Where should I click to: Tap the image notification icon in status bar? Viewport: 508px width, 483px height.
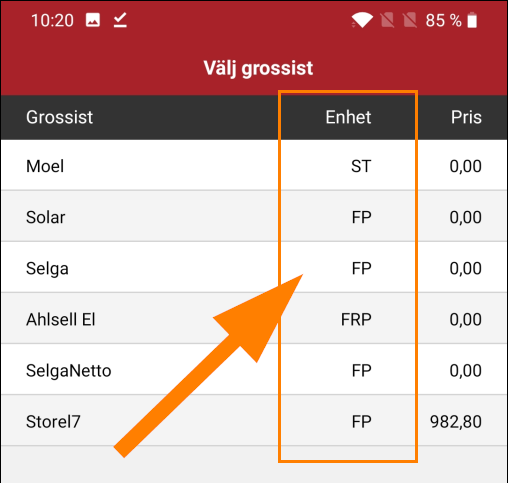click(93, 20)
